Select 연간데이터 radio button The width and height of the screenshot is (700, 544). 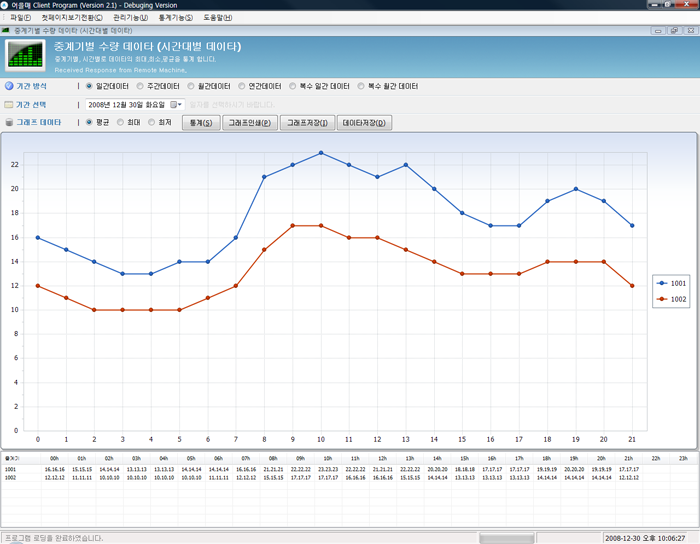(x=242, y=86)
